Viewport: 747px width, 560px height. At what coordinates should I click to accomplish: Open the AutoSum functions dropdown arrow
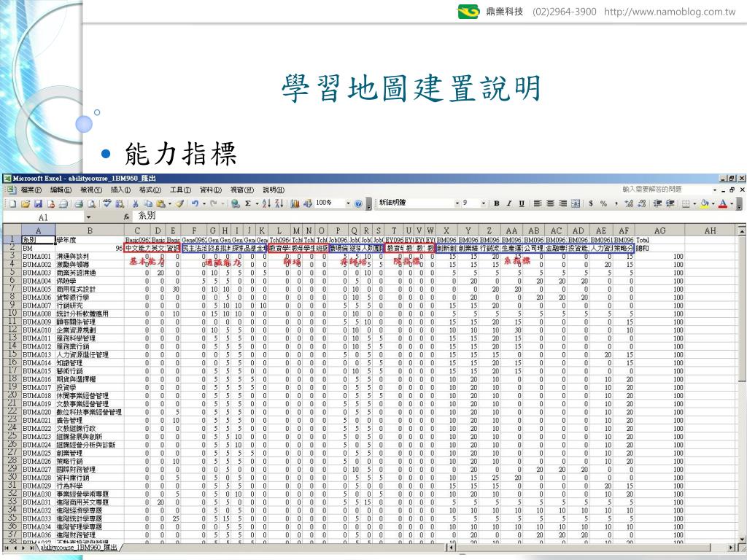pyautogui.click(x=257, y=204)
